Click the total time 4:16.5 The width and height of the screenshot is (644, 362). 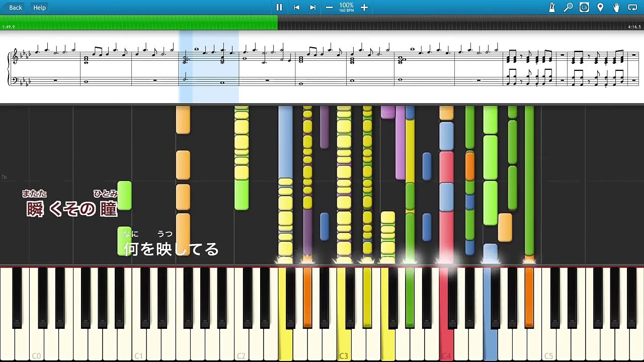coord(634,27)
